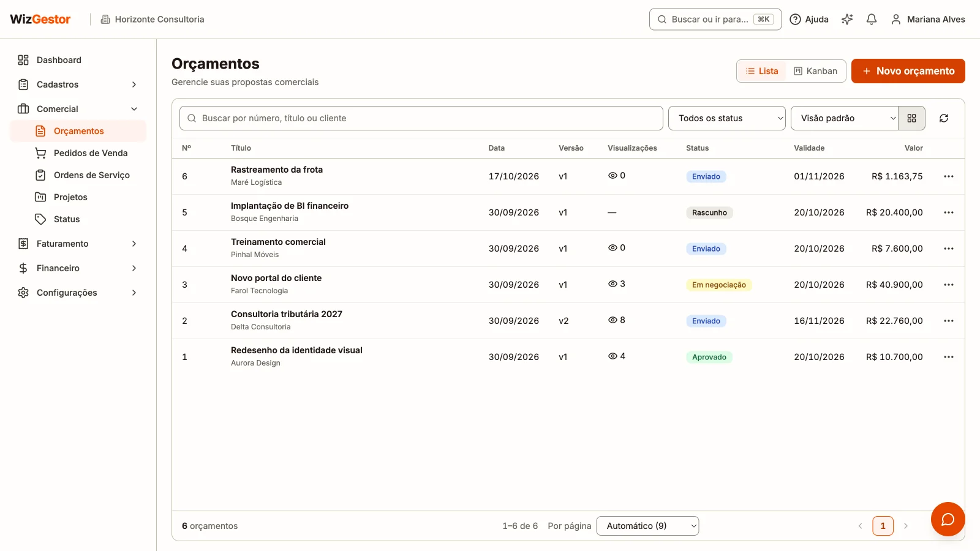The image size is (980, 551).
Task: Collapse the Comercial menu chevron
Action: 134,109
